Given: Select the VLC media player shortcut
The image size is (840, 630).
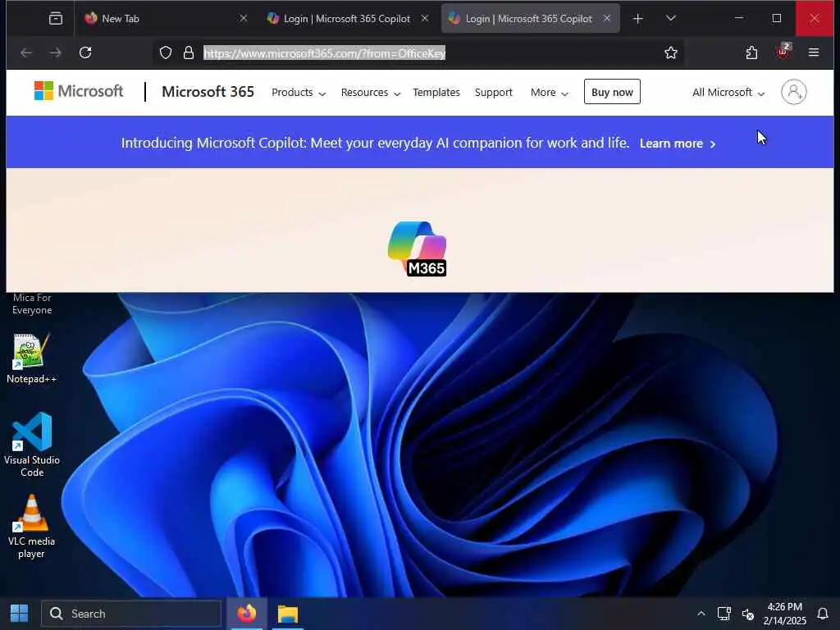Looking at the screenshot, I should click(x=32, y=527).
